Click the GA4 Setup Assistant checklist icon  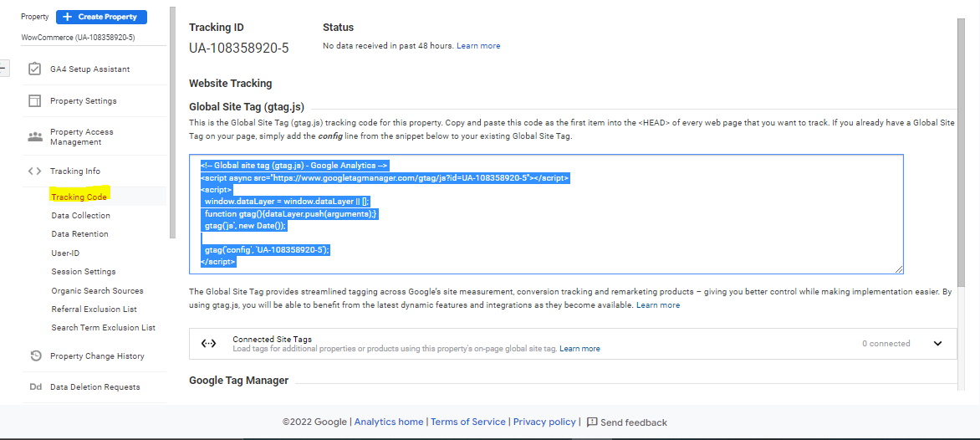pyautogui.click(x=35, y=69)
